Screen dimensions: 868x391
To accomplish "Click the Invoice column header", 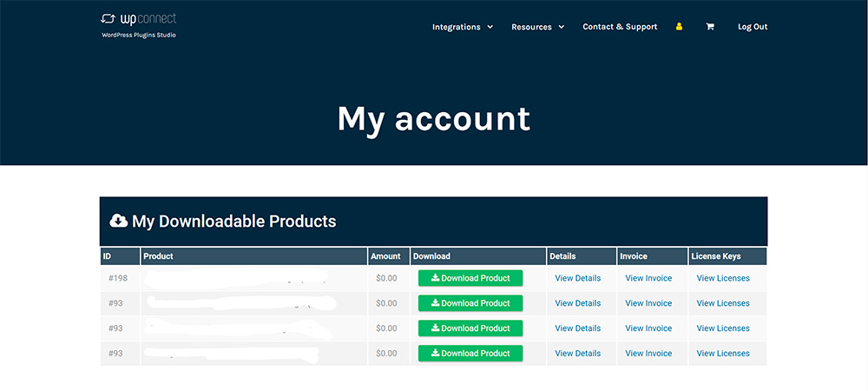I will tap(653, 256).
